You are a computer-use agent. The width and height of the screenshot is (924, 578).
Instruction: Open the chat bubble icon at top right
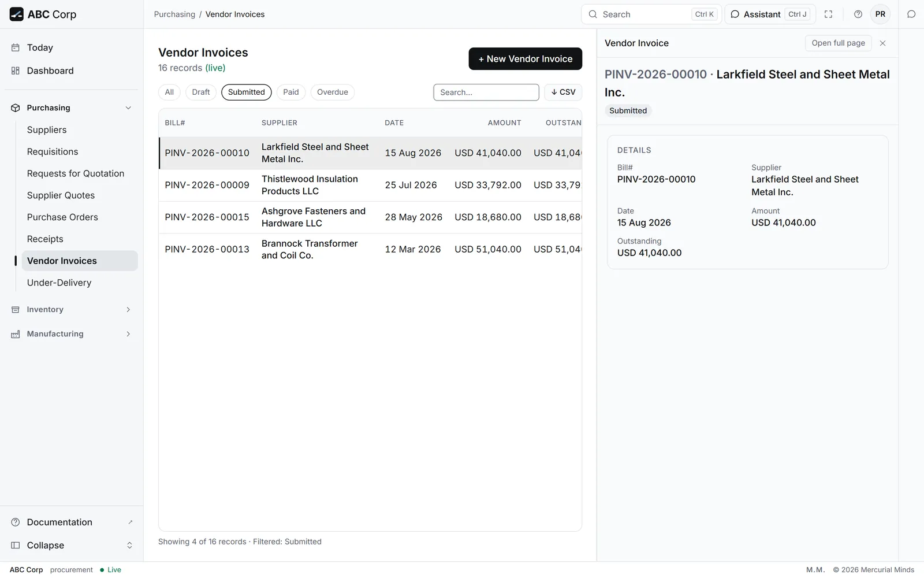pyautogui.click(x=911, y=14)
